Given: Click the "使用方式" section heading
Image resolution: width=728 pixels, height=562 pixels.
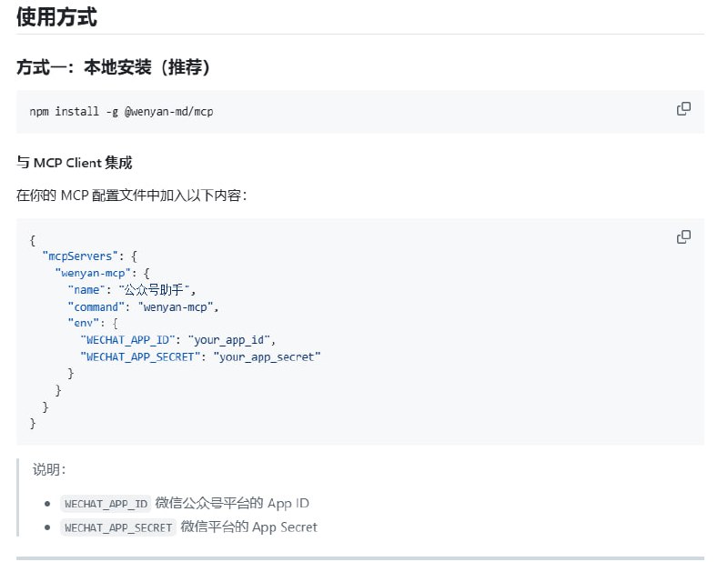Looking at the screenshot, I should [x=55, y=17].
